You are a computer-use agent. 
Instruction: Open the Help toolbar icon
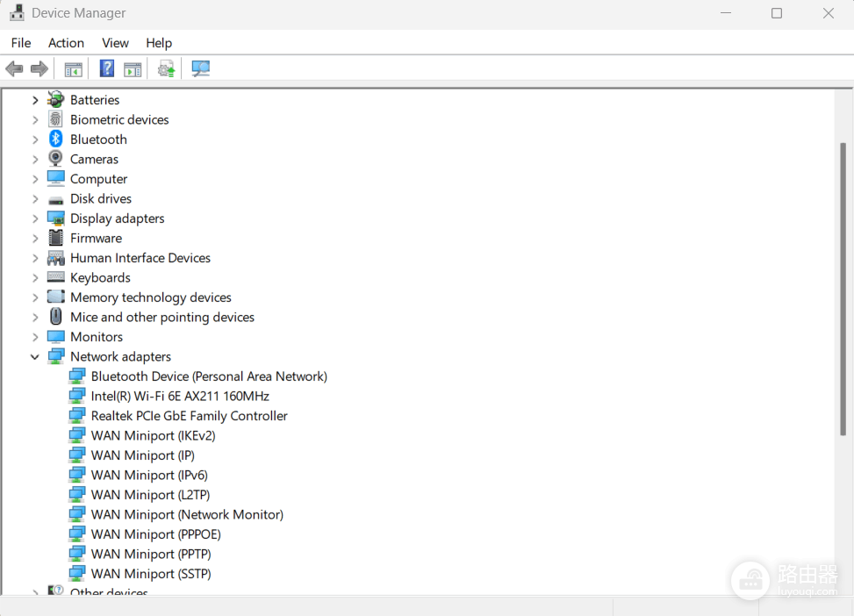tap(107, 68)
